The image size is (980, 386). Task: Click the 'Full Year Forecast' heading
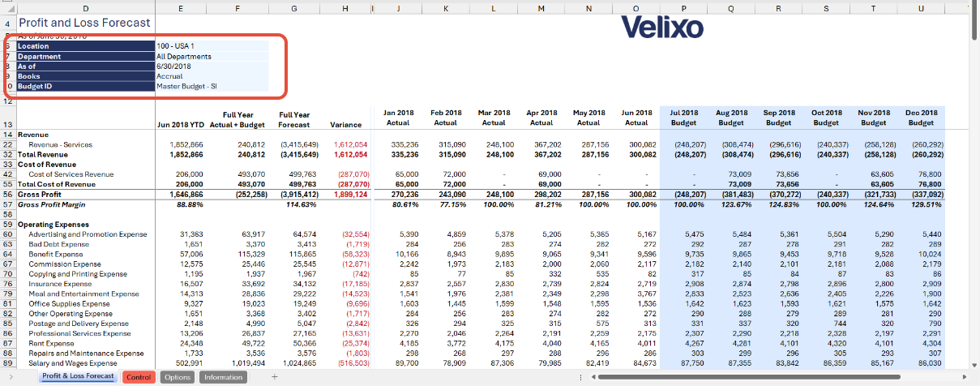(294, 119)
